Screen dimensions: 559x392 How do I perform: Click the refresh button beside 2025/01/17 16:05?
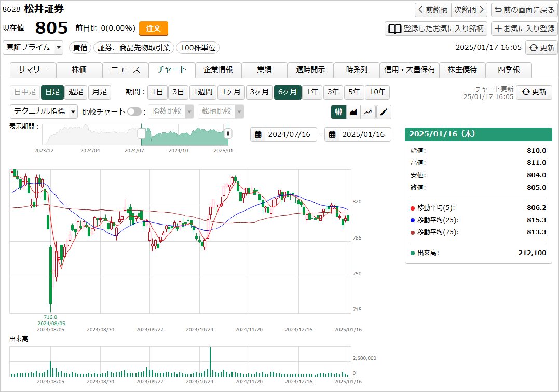pyautogui.click(x=541, y=48)
